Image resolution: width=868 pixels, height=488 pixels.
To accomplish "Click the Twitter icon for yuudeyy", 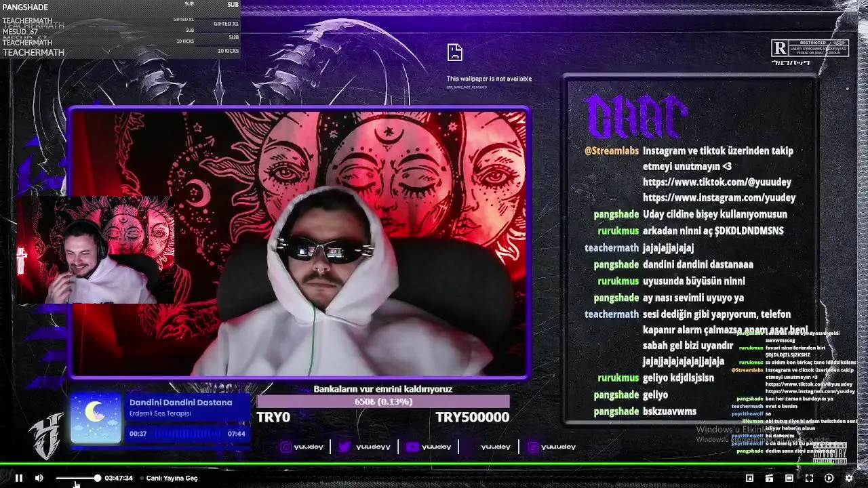I will click(x=344, y=447).
